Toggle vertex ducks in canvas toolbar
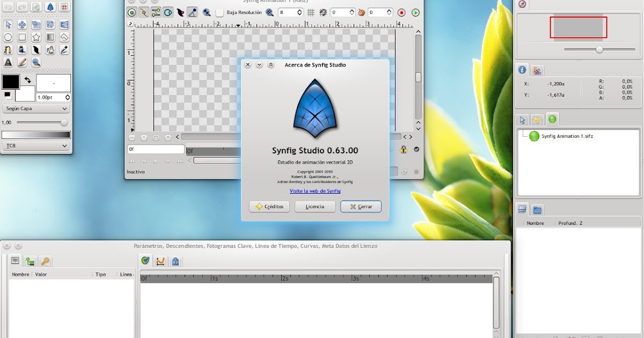 pos(144,12)
